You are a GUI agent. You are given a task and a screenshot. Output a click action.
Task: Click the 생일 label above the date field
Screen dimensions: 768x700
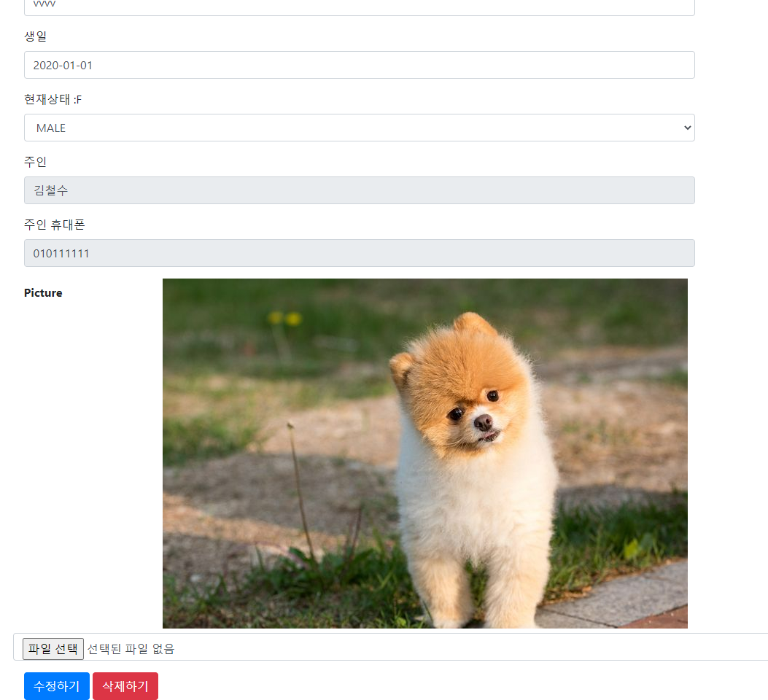click(34, 36)
